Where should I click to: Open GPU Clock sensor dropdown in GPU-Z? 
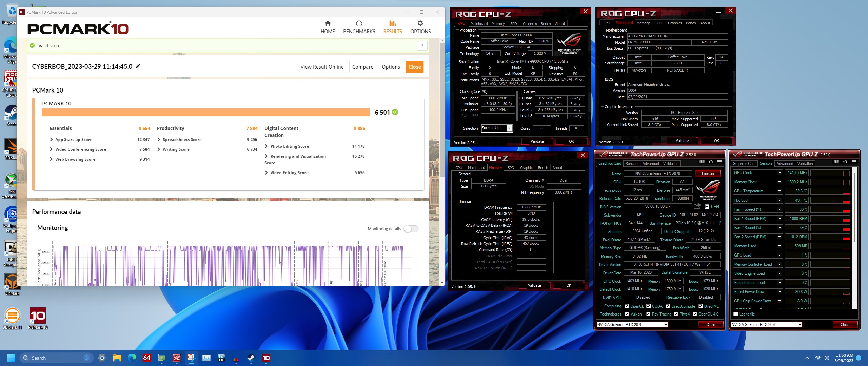coord(780,173)
